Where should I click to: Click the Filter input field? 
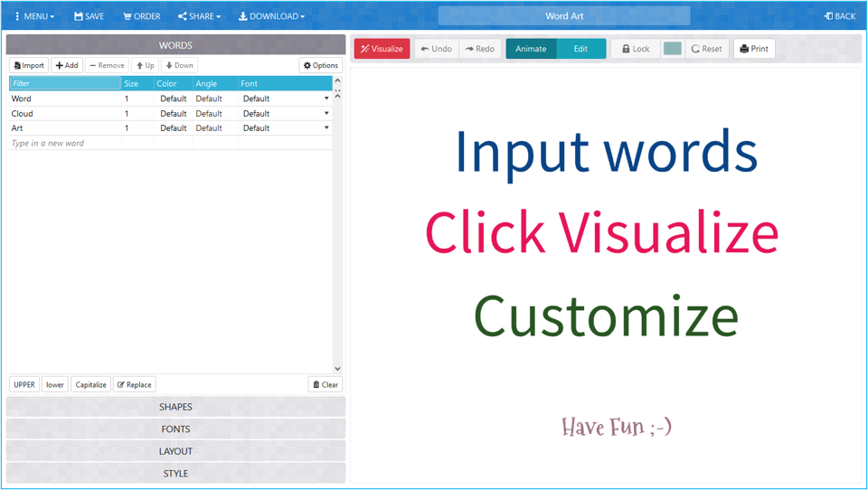click(x=65, y=83)
